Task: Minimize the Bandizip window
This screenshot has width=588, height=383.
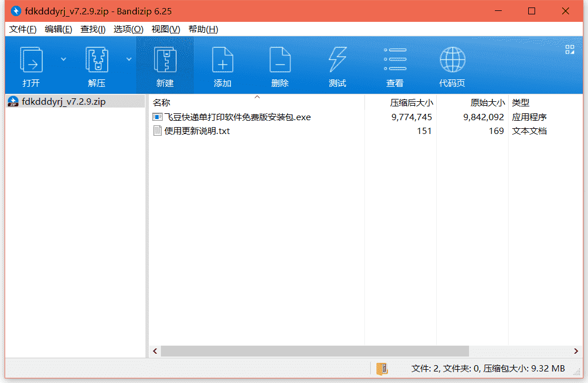Action: tap(498, 11)
